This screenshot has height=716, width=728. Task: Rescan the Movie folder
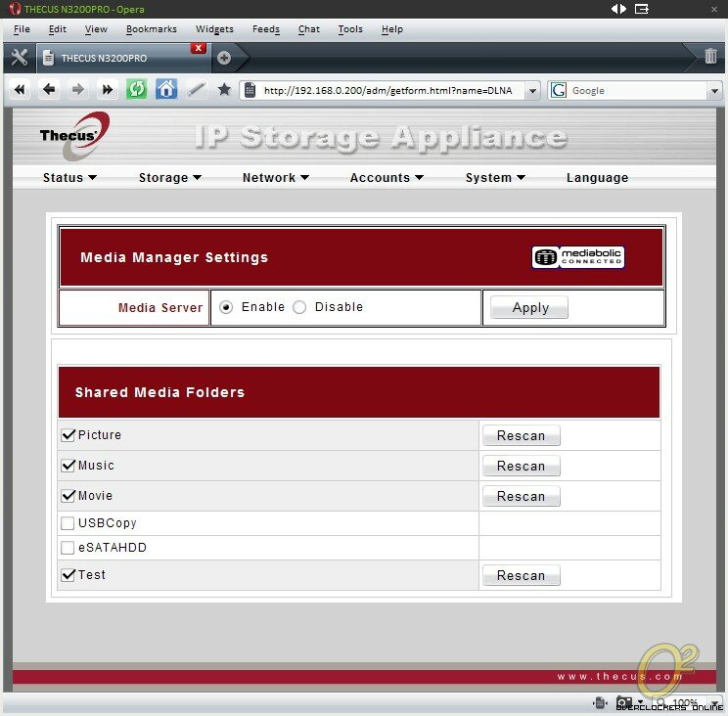(521, 496)
